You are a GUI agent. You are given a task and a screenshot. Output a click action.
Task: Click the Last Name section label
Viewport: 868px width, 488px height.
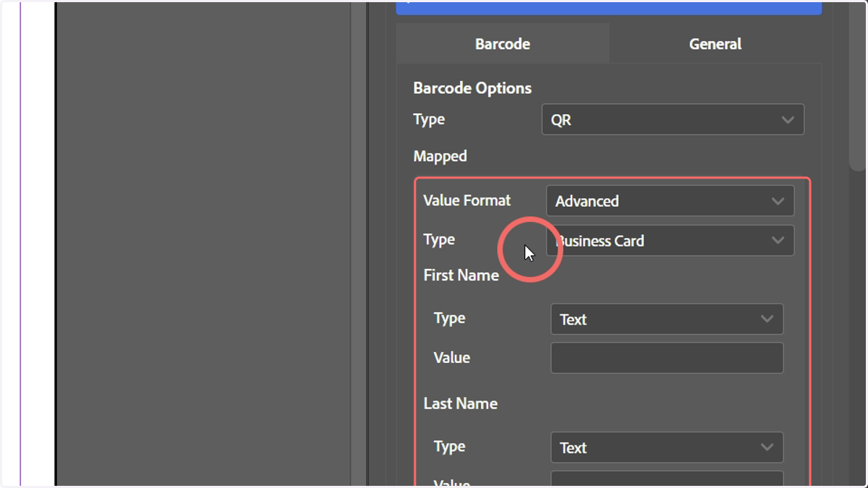[x=460, y=403]
